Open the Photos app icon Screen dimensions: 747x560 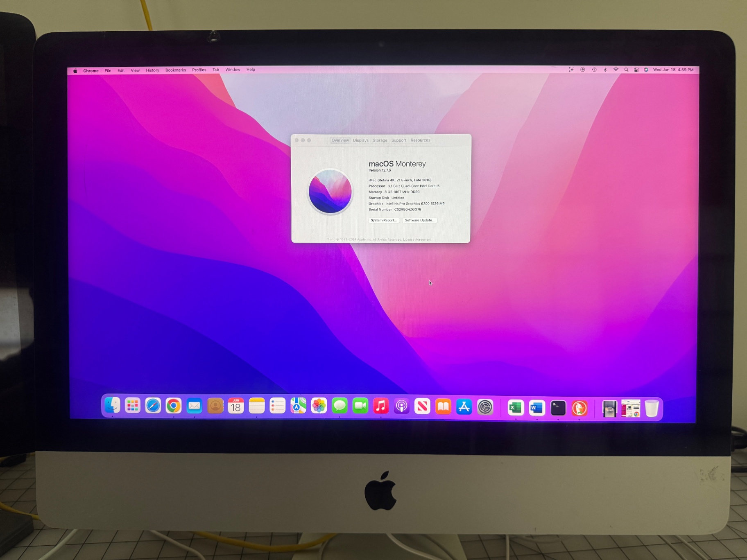(319, 406)
